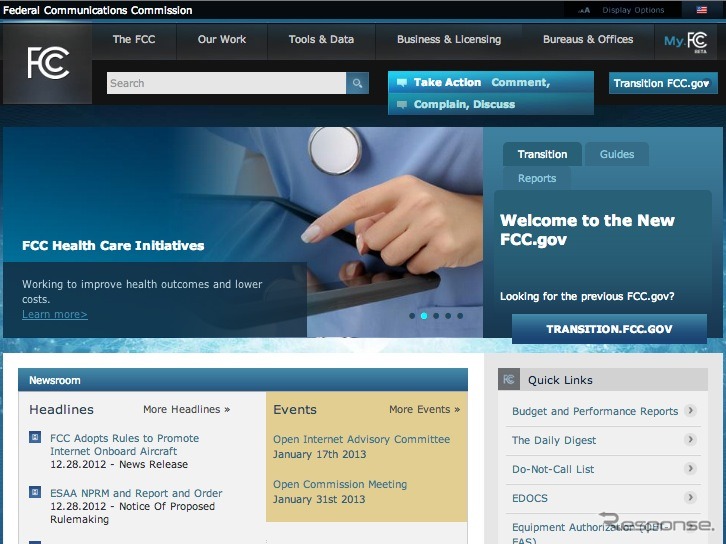Switch to the Guides tab
726x544 pixels.
coord(617,154)
